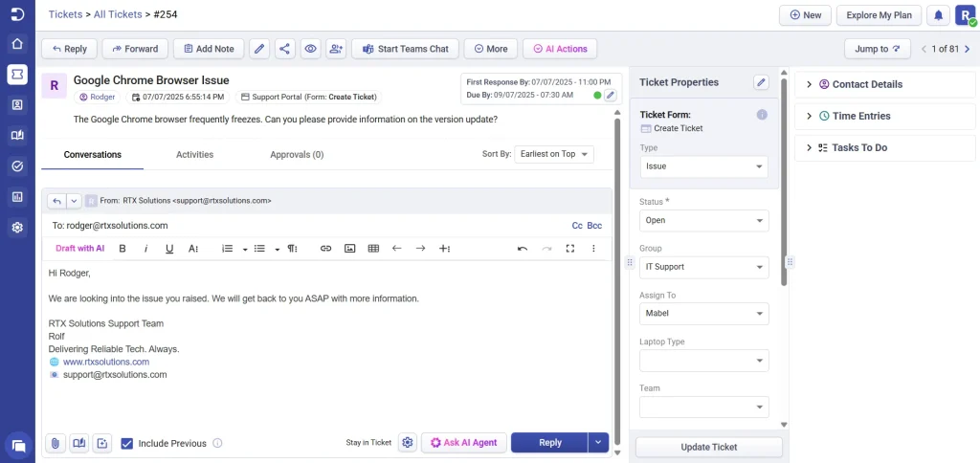The width and height of the screenshot is (980, 463).
Task: Click the Ticket Form info icon
Action: (761, 115)
